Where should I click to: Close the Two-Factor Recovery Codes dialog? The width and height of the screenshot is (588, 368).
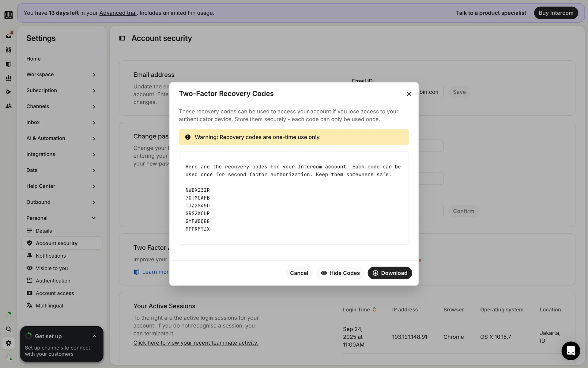tap(409, 94)
